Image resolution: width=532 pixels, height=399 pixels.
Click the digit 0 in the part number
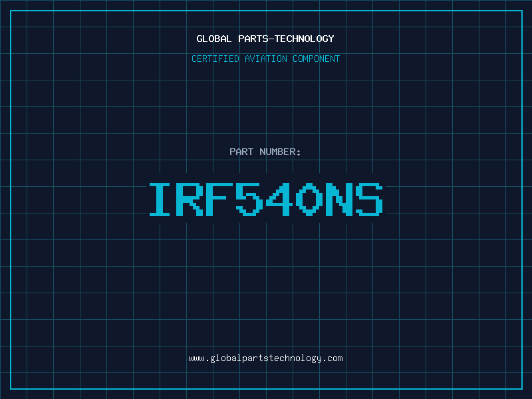310,199
